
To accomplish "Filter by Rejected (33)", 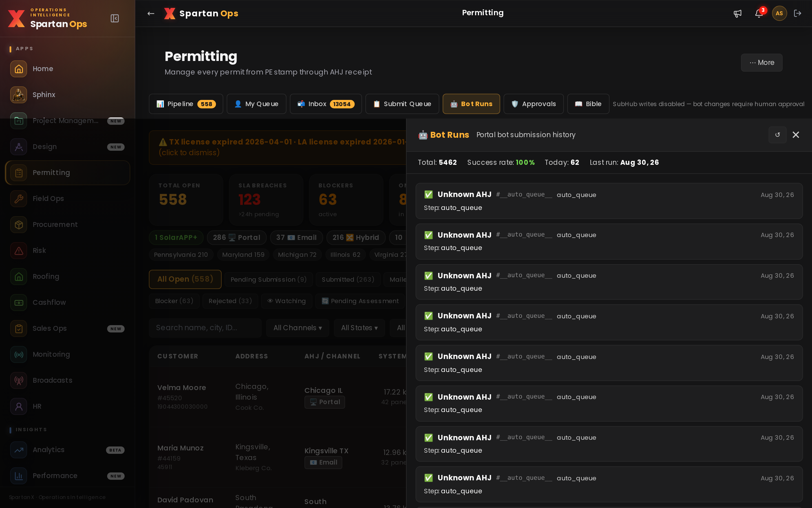I will pyautogui.click(x=230, y=301).
